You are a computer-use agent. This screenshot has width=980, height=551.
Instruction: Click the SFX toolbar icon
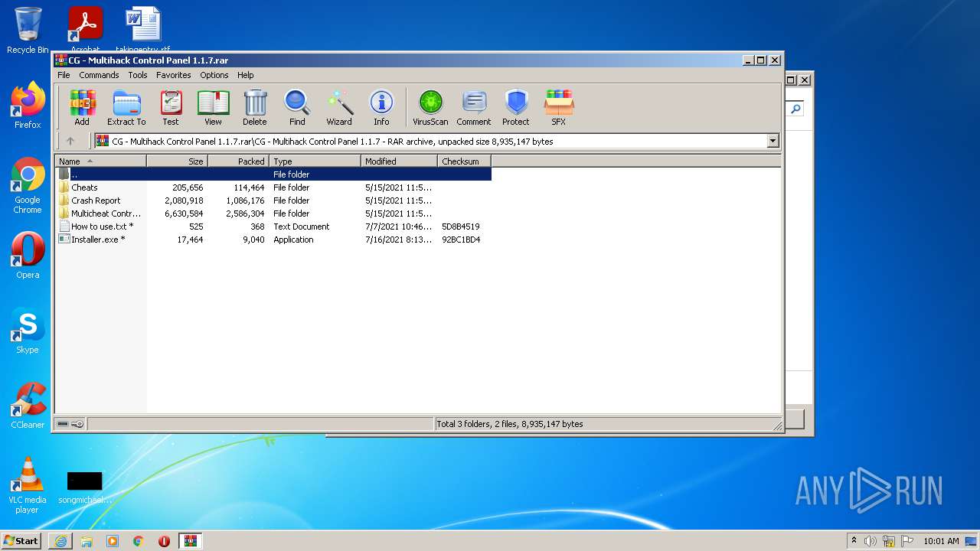559,108
